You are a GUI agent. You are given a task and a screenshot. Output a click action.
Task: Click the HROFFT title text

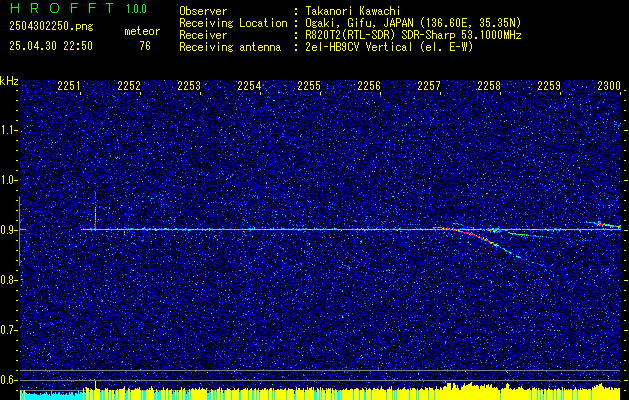click(x=62, y=8)
